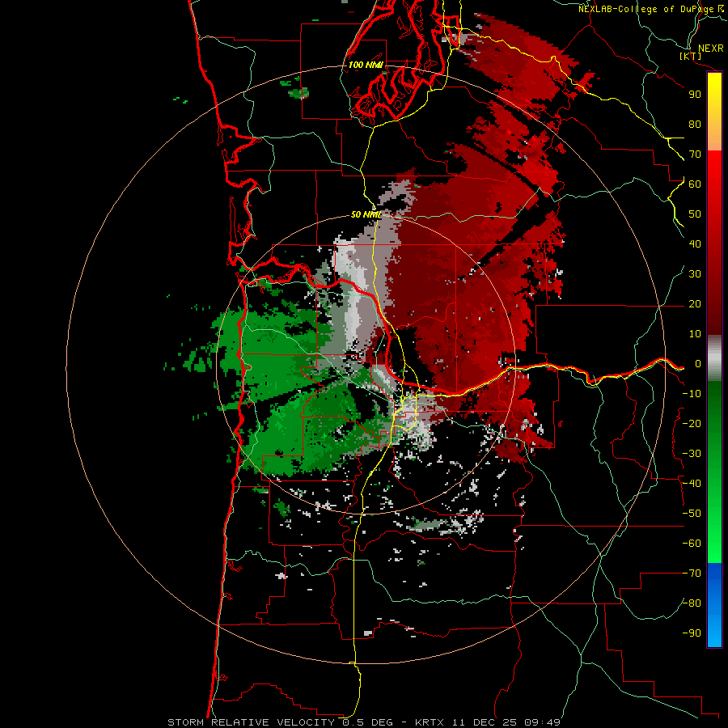
Task: Click the 50 value on velocity scale
Action: pyautogui.click(x=695, y=214)
